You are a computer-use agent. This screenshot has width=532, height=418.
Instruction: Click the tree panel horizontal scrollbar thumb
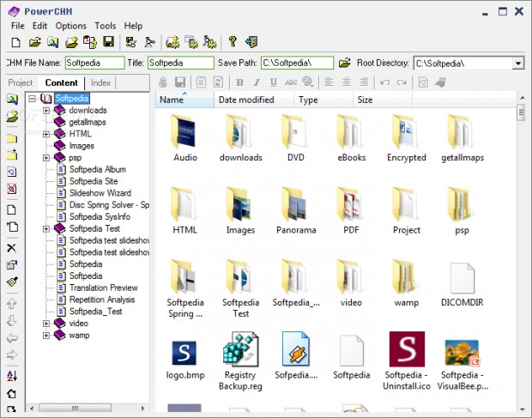coord(76,409)
